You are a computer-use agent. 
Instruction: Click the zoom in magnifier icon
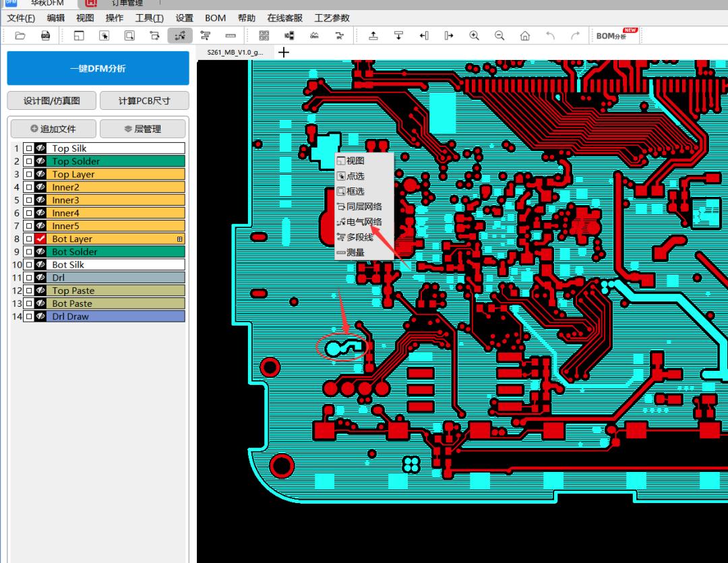coord(475,36)
